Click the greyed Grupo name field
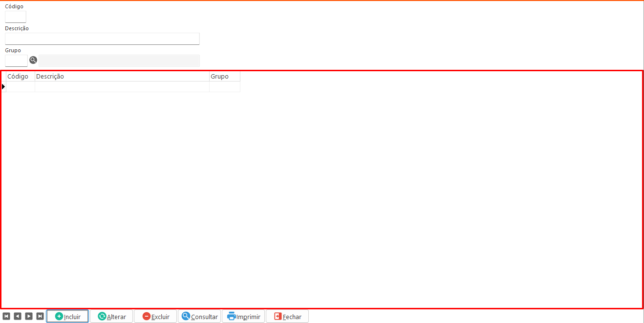The image size is (644, 323). tap(119, 61)
